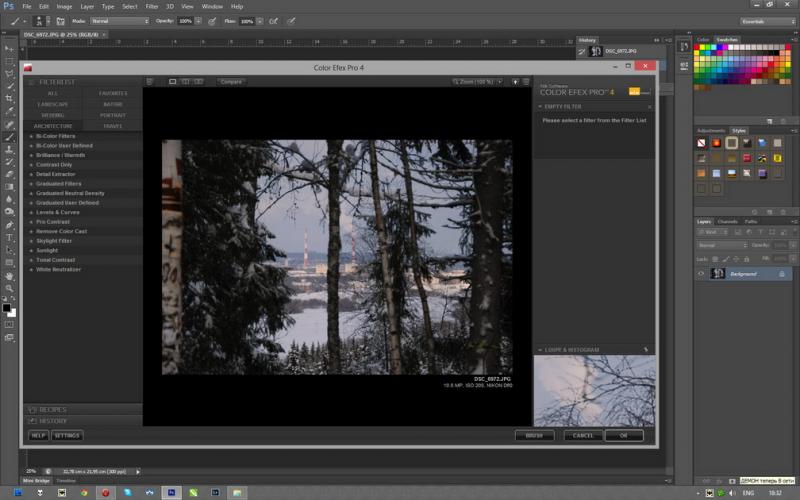Select the Healing Brush tool
The height and width of the screenshot is (500, 800).
(x=9, y=124)
